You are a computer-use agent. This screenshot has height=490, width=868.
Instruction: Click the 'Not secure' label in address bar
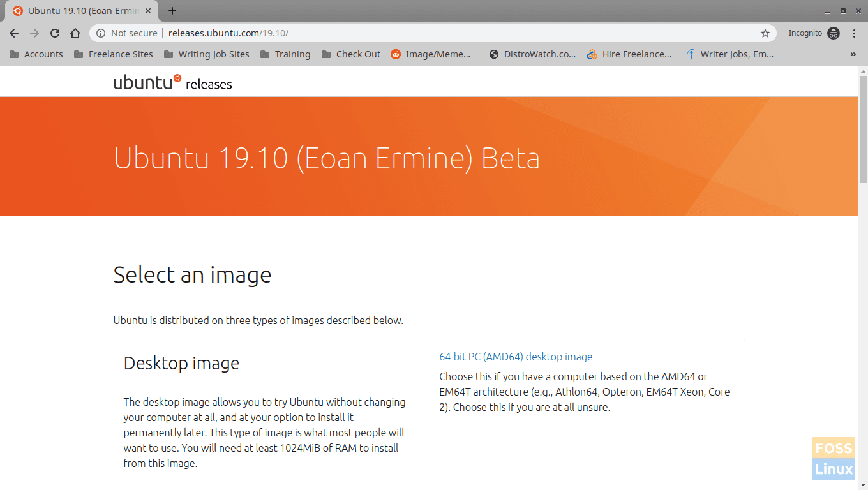pyautogui.click(x=134, y=33)
